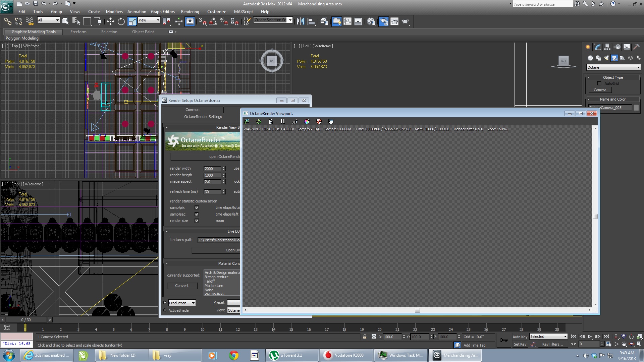Pause rendering in OctaneRender Viewport
The image size is (644, 362).
[282, 121]
